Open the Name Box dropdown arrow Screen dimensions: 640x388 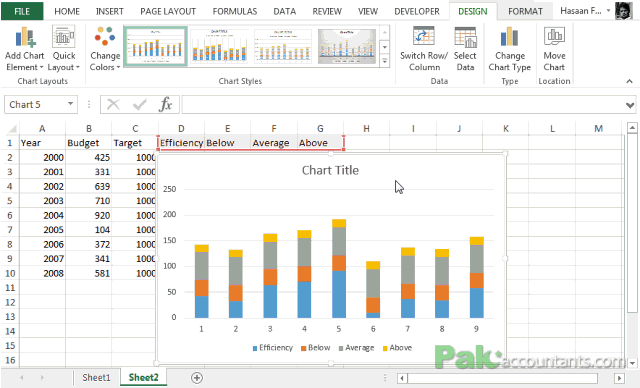tap(70, 104)
